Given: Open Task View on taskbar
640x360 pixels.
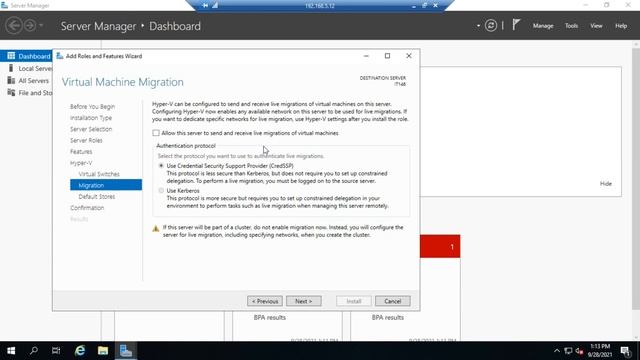Looking at the screenshot, I should [x=56, y=351].
